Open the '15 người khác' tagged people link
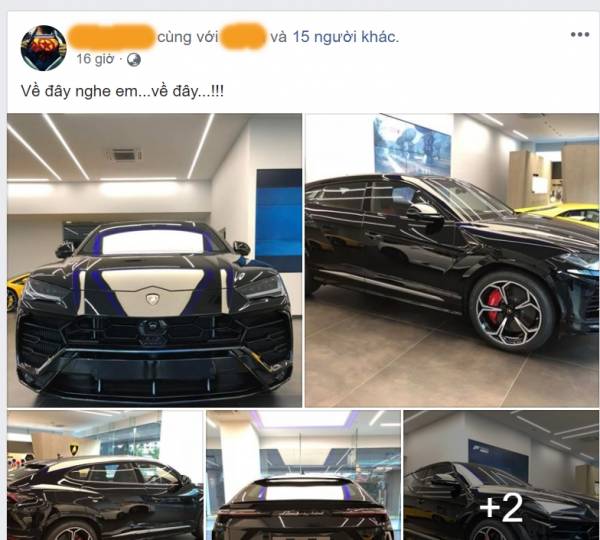Screen dimensions: 600x540 (x=346, y=37)
